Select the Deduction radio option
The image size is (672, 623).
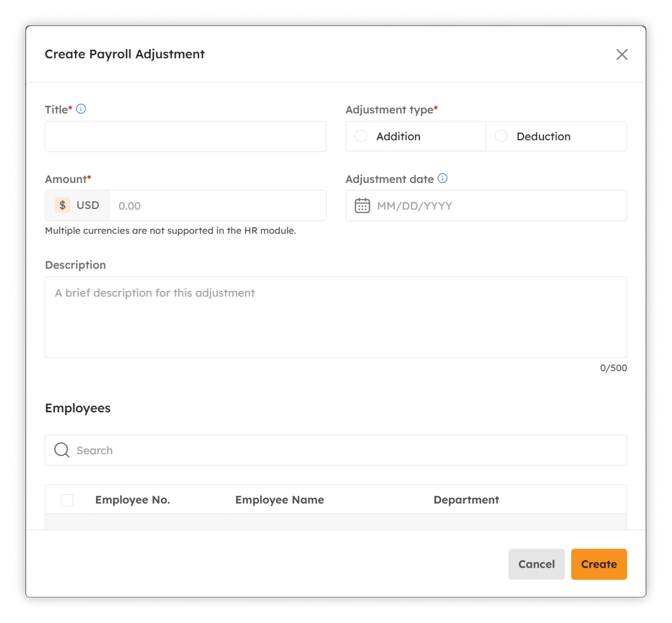pos(501,136)
